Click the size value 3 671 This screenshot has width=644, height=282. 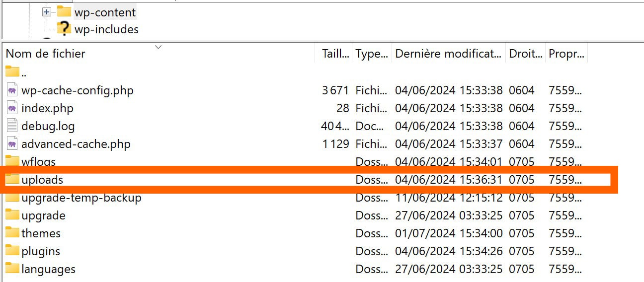[335, 90]
